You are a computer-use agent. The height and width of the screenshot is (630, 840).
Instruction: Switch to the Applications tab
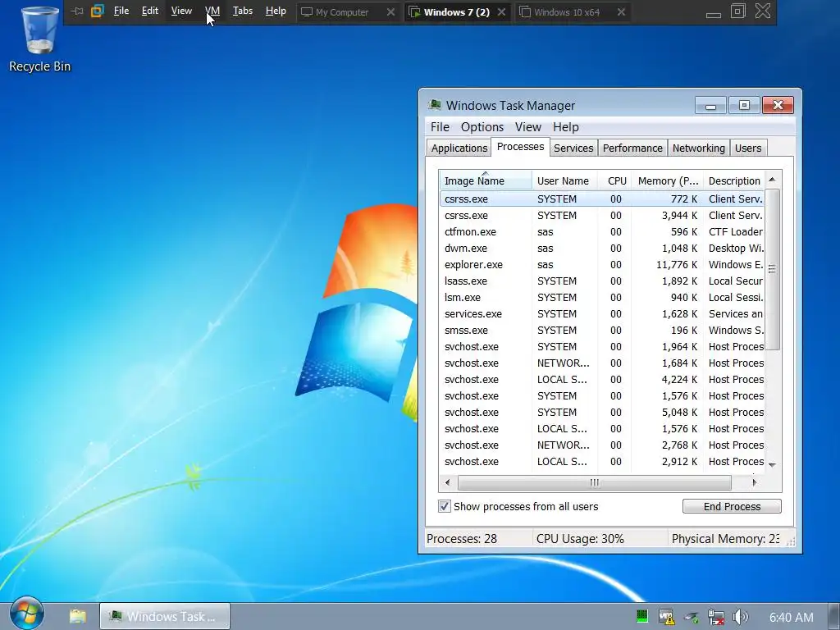pyautogui.click(x=459, y=148)
